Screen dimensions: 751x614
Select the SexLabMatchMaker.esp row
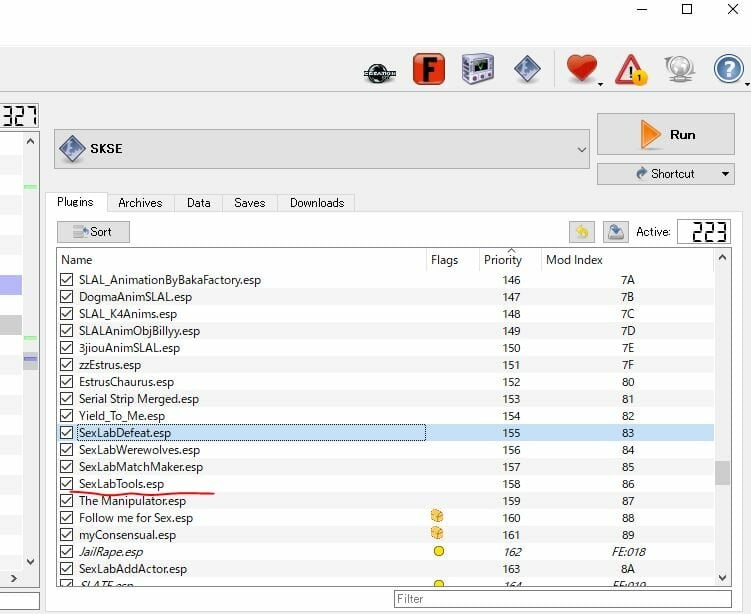386,467
